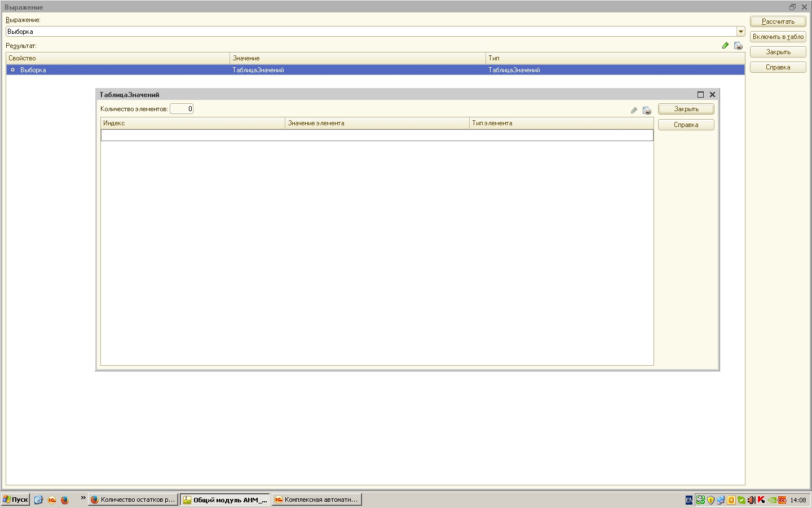Click Справка in the ТаблицаЗначений window
The width and height of the screenshot is (812, 508).
coord(686,125)
